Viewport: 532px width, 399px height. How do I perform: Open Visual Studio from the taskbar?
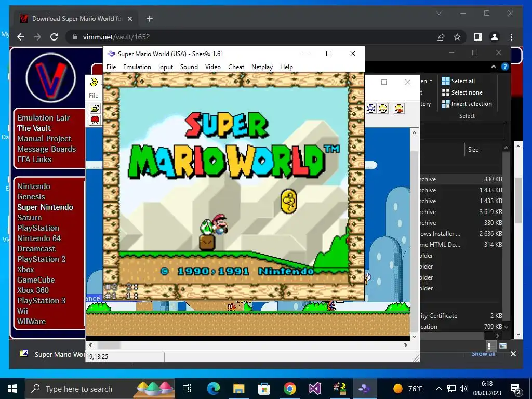click(314, 389)
